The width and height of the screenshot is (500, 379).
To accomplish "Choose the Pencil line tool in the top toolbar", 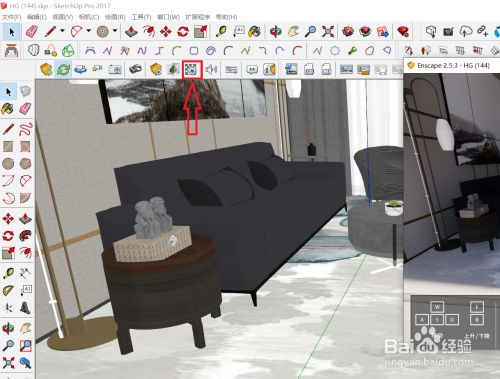I will coord(50,32).
